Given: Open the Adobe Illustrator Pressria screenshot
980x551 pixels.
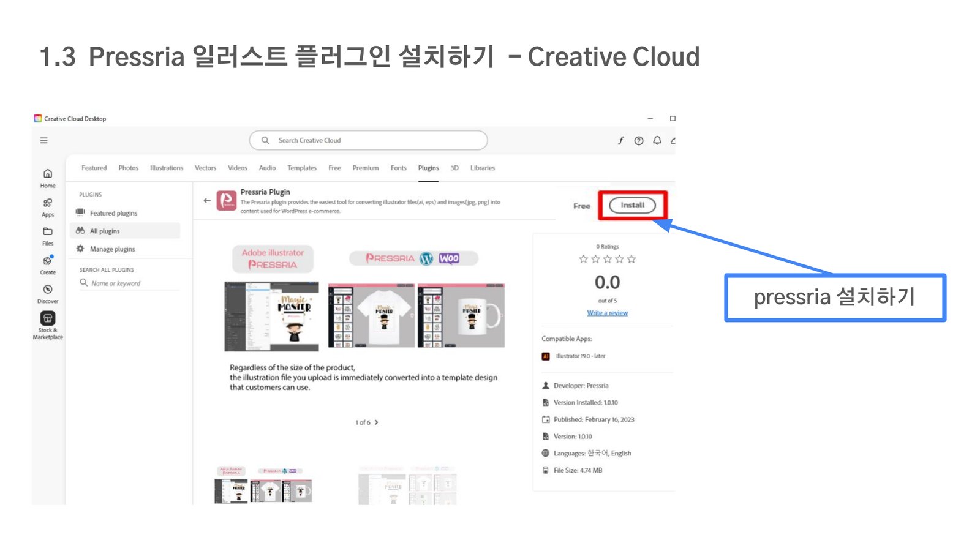Looking at the screenshot, I should coord(272,317).
